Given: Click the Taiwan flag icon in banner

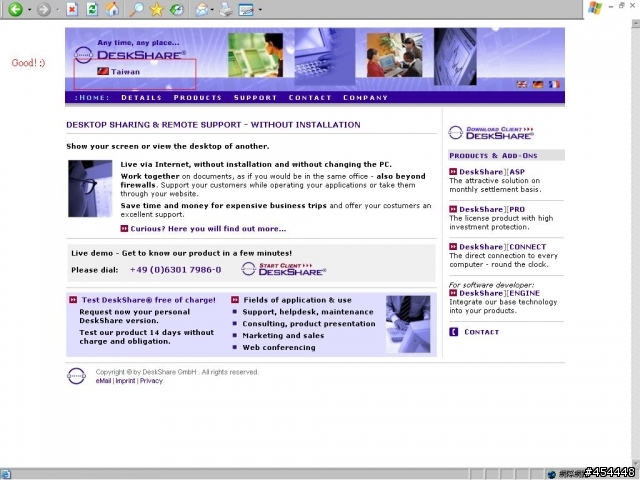Looking at the screenshot, I should 103,71.
